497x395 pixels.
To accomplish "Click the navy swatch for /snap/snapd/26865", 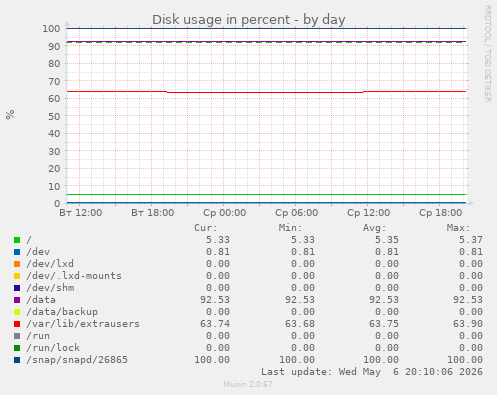I will coord(17,360).
